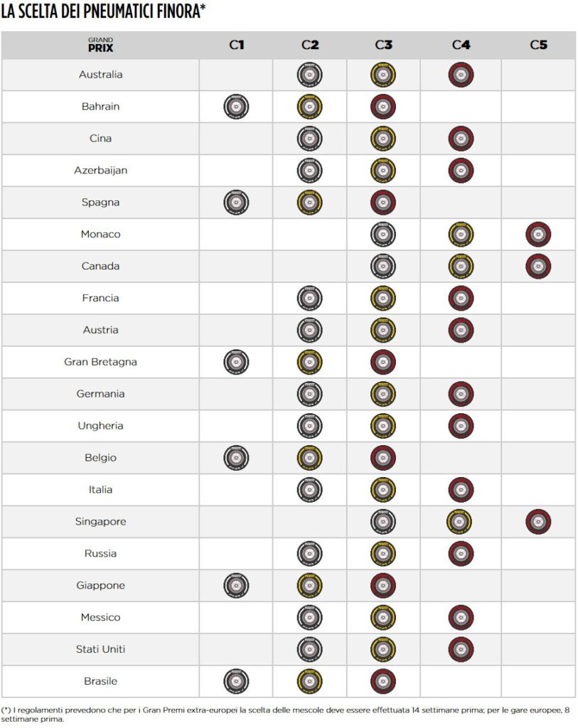Select the white C2 tyre for Francia
Screen dimensions: 578x728
click(309, 299)
